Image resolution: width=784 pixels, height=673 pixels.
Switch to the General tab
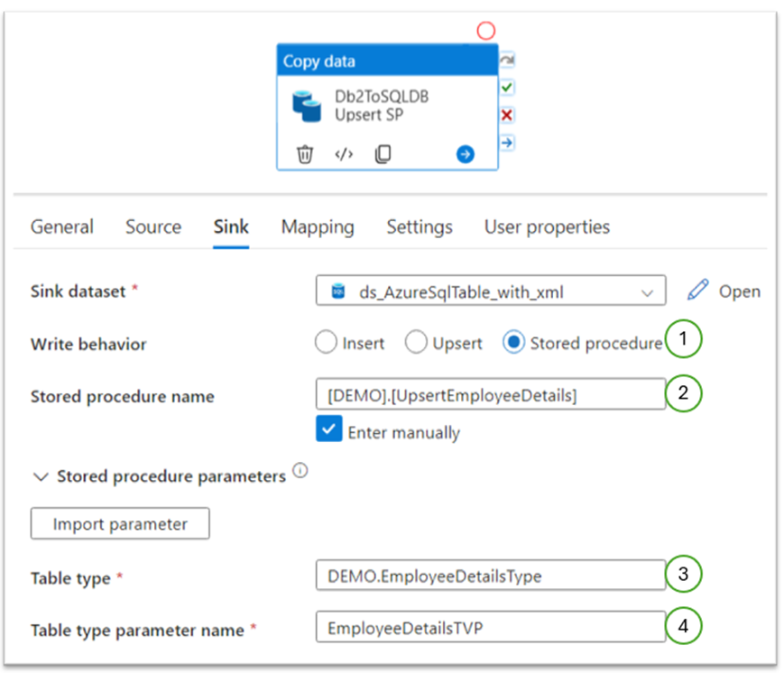click(62, 227)
